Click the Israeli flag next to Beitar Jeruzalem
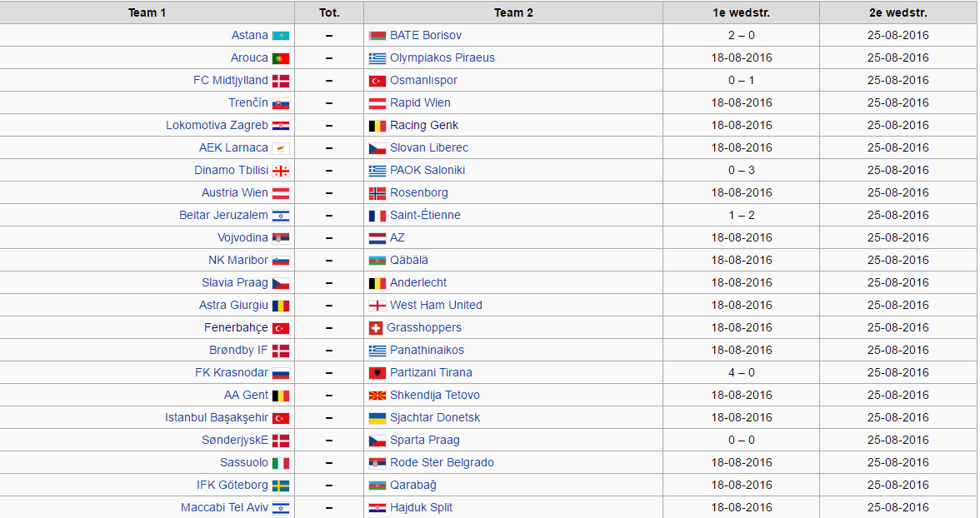Viewport: 980px width, 518px height. point(281,217)
